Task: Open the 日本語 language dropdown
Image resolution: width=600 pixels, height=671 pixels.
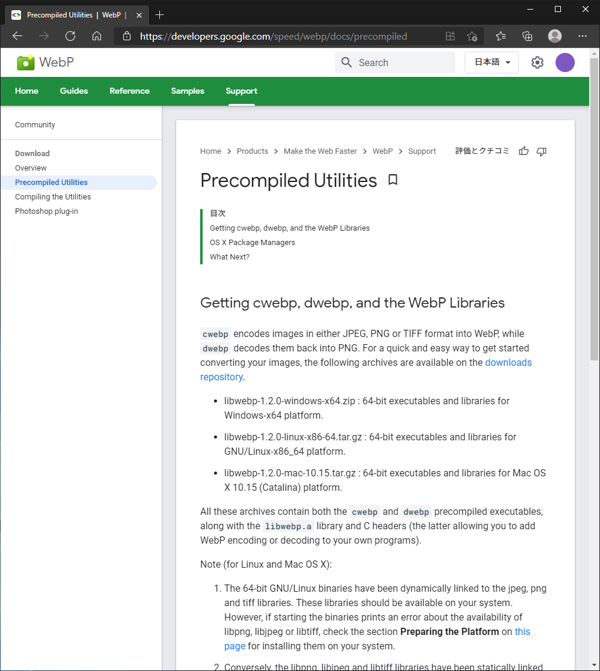Action: [x=492, y=62]
